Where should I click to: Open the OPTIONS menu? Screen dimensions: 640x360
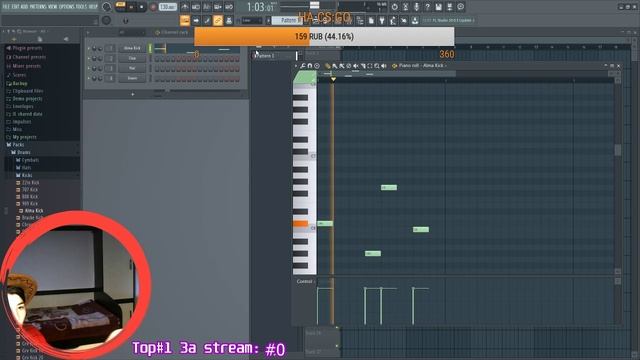(x=67, y=7)
